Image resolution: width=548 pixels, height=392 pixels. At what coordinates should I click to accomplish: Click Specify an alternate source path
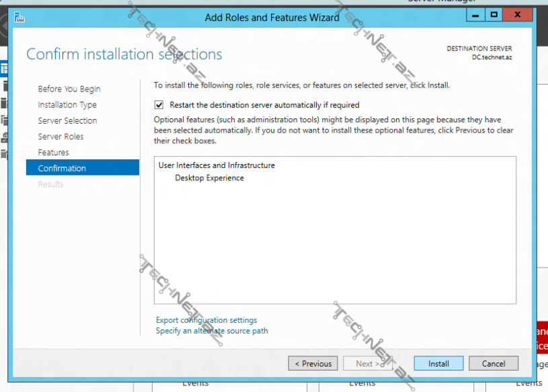(x=212, y=331)
